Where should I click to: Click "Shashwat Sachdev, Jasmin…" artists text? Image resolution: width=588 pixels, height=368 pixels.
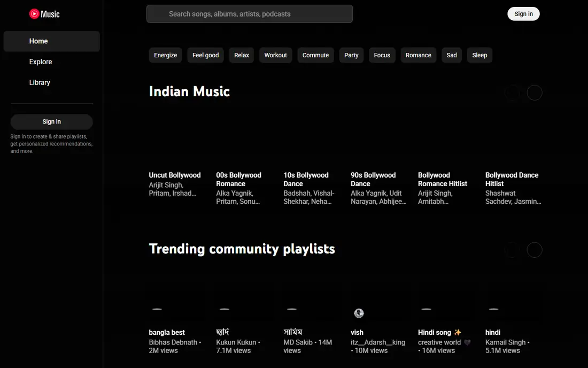coord(513,197)
